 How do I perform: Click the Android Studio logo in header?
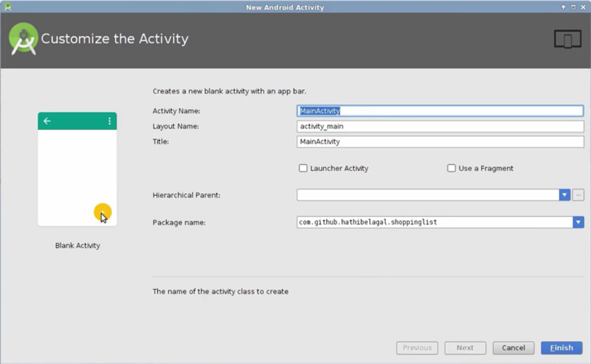(x=24, y=39)
